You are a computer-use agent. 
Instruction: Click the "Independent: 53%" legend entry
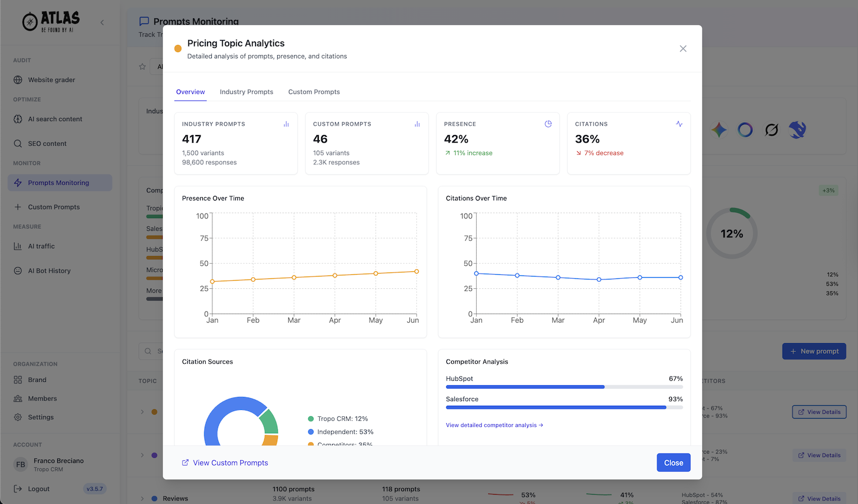click(341, 432)
